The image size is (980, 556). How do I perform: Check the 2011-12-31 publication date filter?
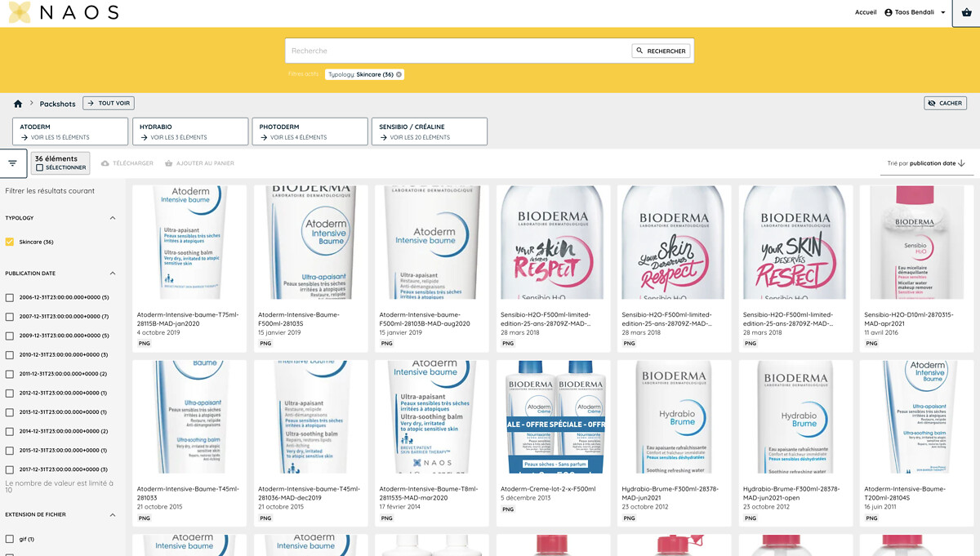(x=10, y=374)
